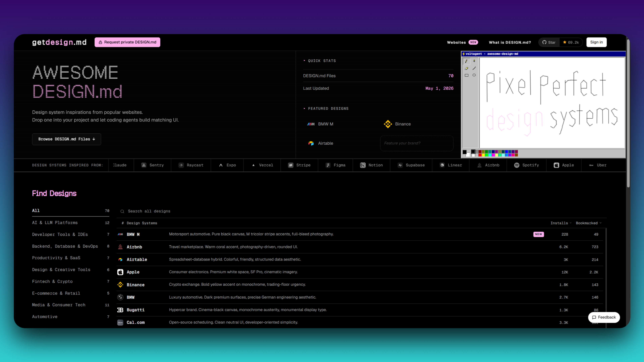Pick the magenta color swatch
Image resolution: width=644 pixels, height=362 pixels.
point(493,155)
